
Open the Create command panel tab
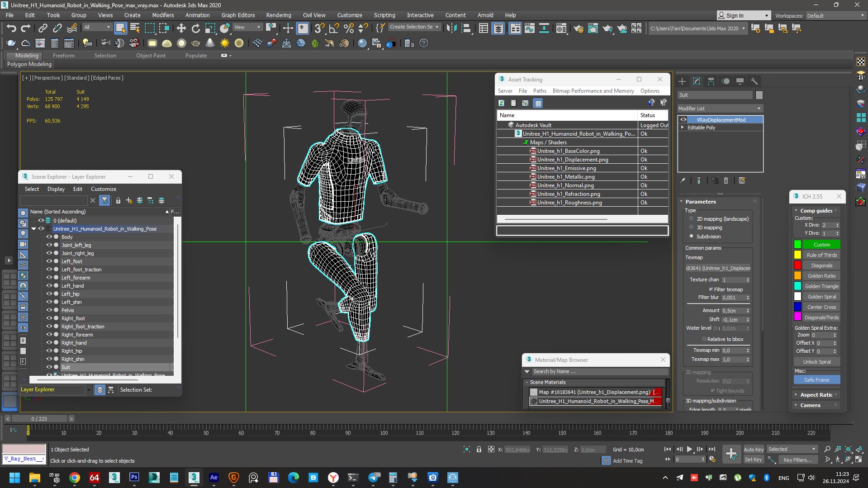click(x=682, y=81)
